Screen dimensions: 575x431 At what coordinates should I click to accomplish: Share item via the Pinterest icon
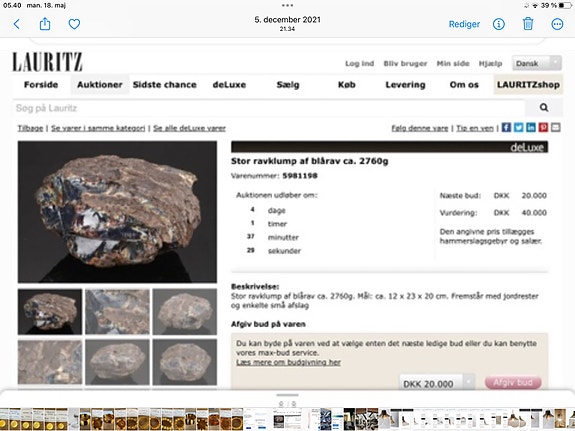(543, 127)
